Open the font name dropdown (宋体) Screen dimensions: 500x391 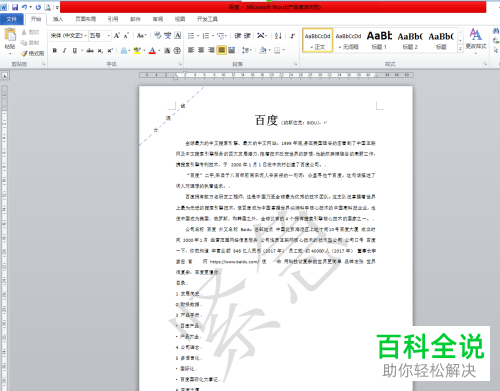tap(86, 35)
